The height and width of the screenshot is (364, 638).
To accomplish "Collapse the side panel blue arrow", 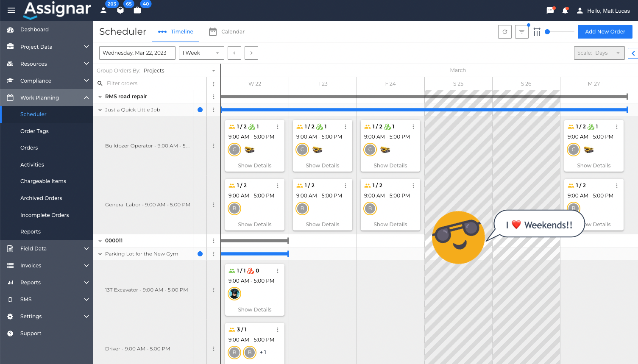I will [x=633, y=53].
